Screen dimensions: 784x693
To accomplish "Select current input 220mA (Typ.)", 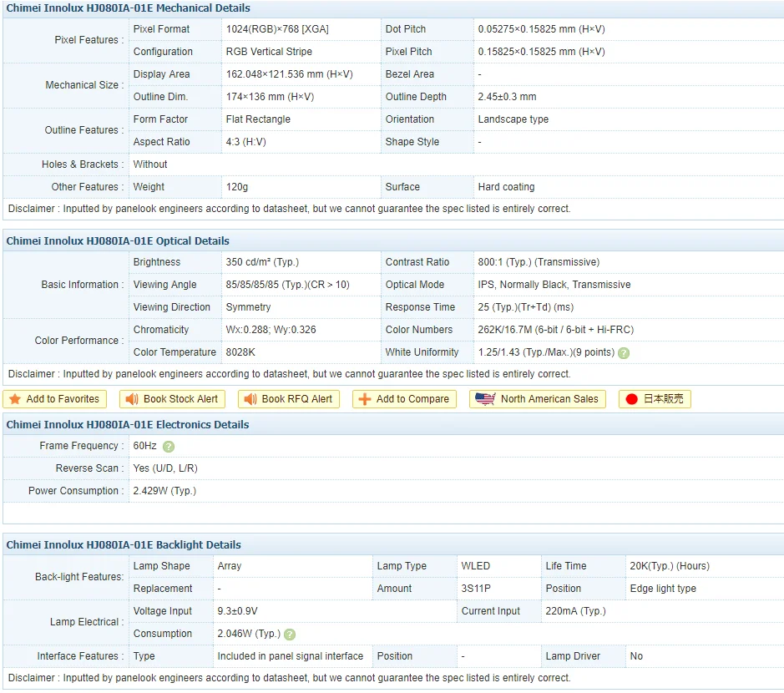I will (x=575, y=611).
